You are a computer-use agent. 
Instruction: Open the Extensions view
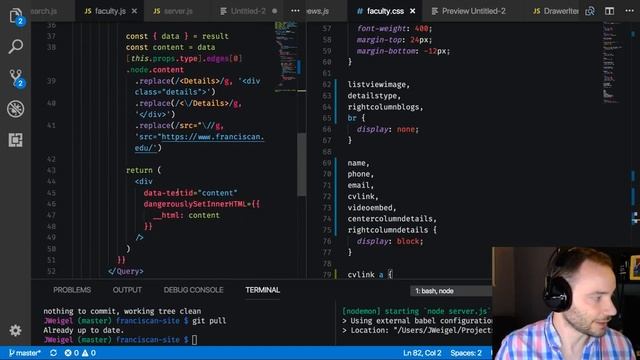coord(16,140)
